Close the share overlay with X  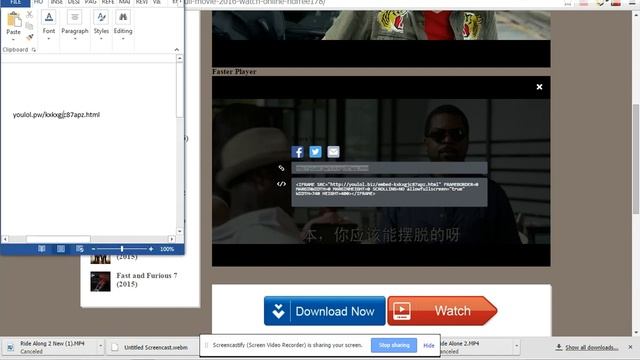pos(539,87)
